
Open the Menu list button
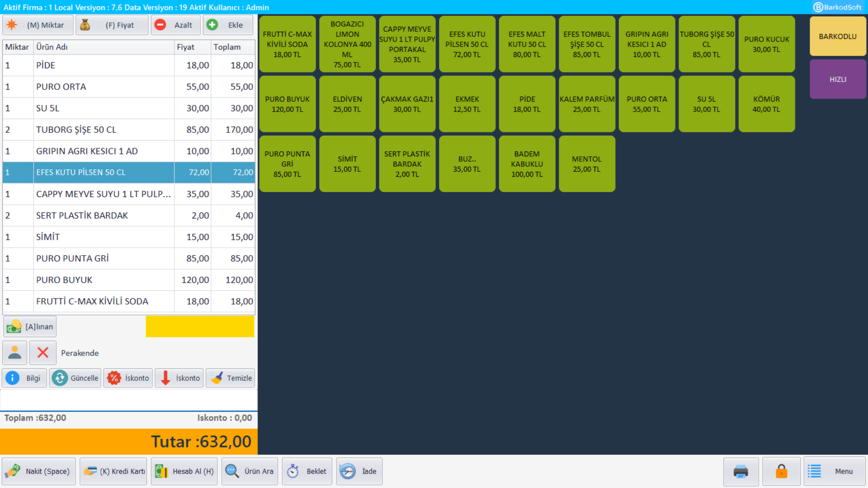[x=835, y=471]
